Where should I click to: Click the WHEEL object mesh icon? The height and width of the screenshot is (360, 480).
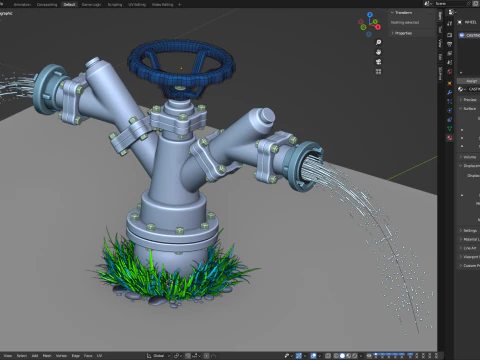(x=460, y=22)
